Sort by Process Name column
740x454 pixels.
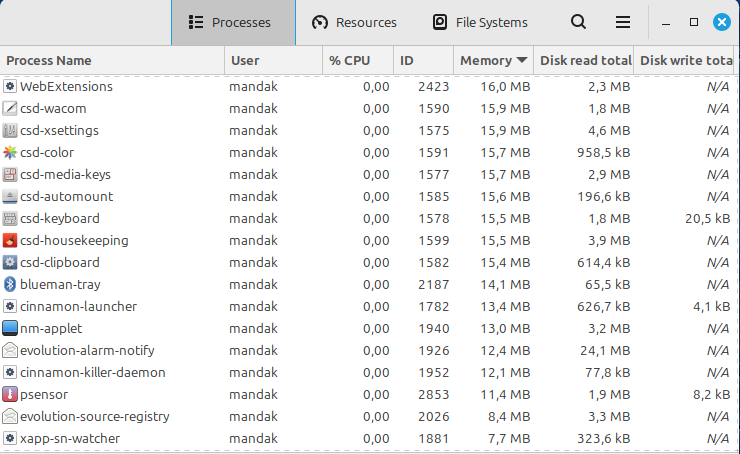tap(112, 60)
